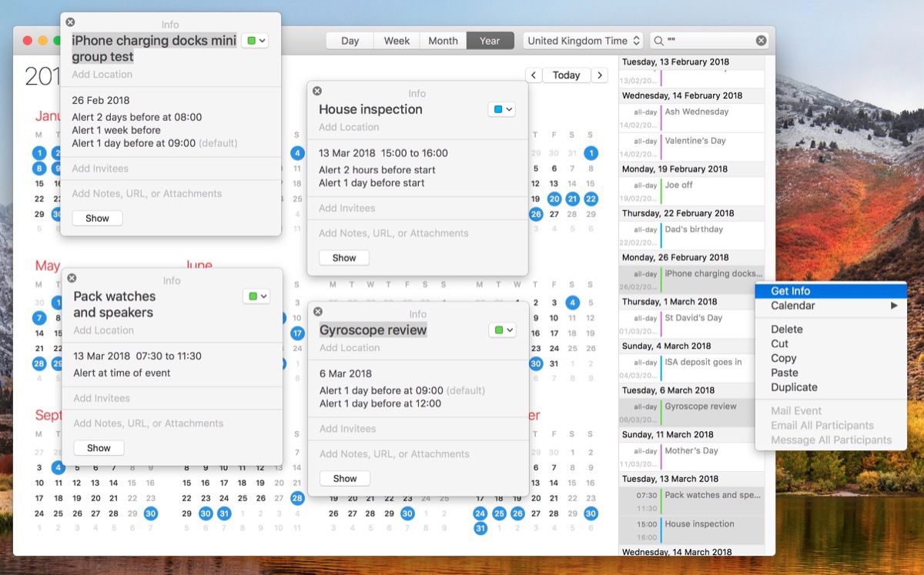This screenshot has height=575, width=924.
Task: Open the United Kingdom Time zone dropdown
Action: (x=583, y=39)
